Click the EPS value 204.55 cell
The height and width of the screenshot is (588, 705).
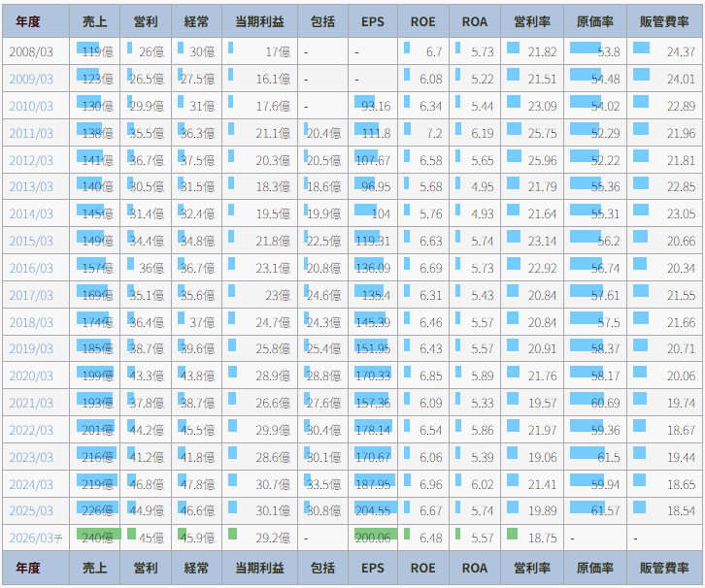[x=373, y=511]
